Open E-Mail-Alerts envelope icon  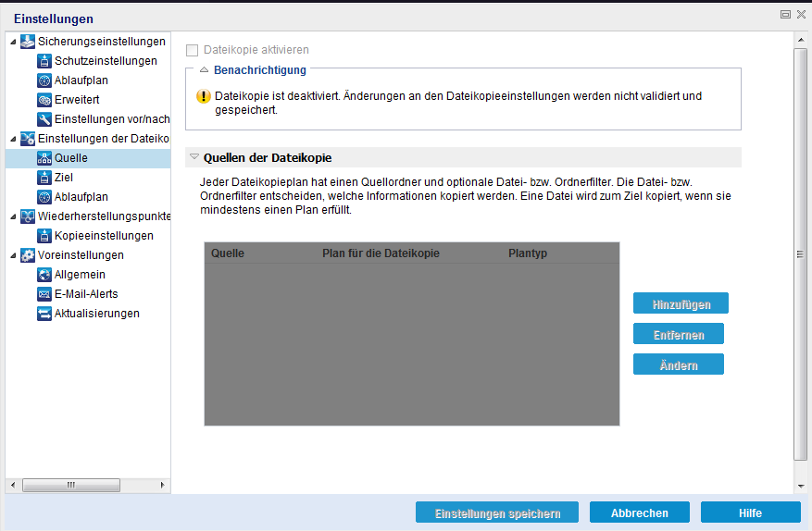tap(44, 294)
